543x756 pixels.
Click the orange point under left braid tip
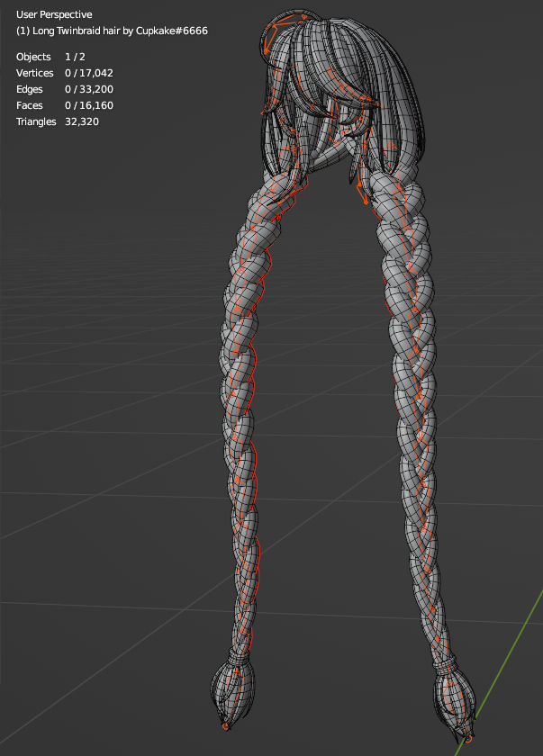pyautogui.click(x=226, y=724)
